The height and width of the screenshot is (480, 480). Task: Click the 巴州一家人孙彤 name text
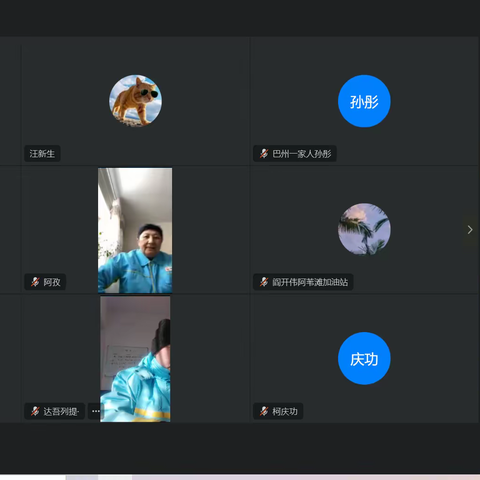click(302, 154)
